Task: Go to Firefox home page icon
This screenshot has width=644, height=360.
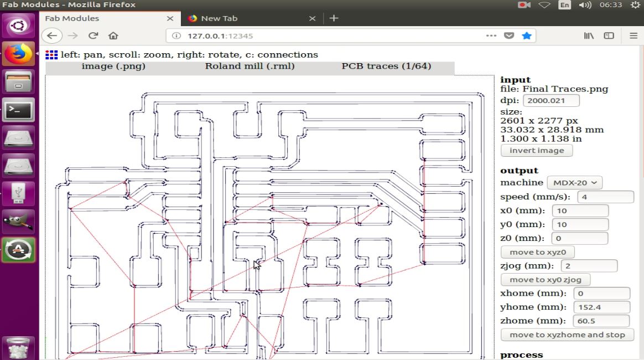Action: 113,36
